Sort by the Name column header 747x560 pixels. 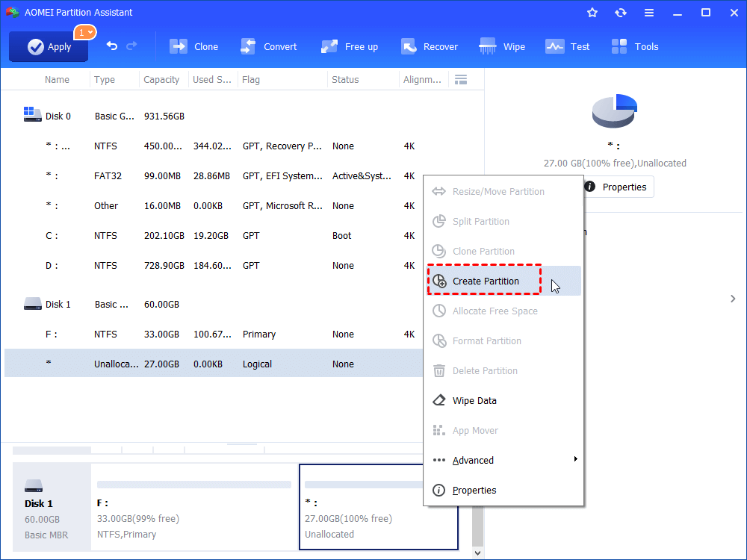[x=57, y=80]
